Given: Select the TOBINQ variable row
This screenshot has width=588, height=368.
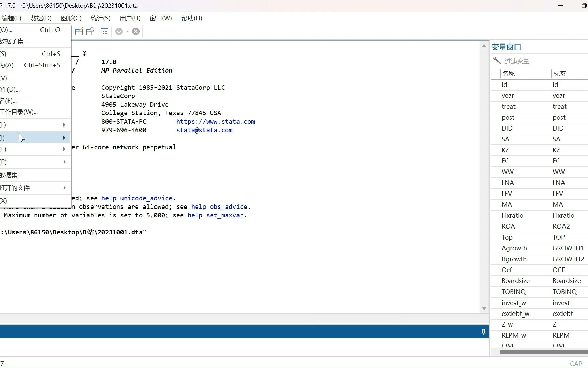Looking at the screenshot, I should point(539,292).
